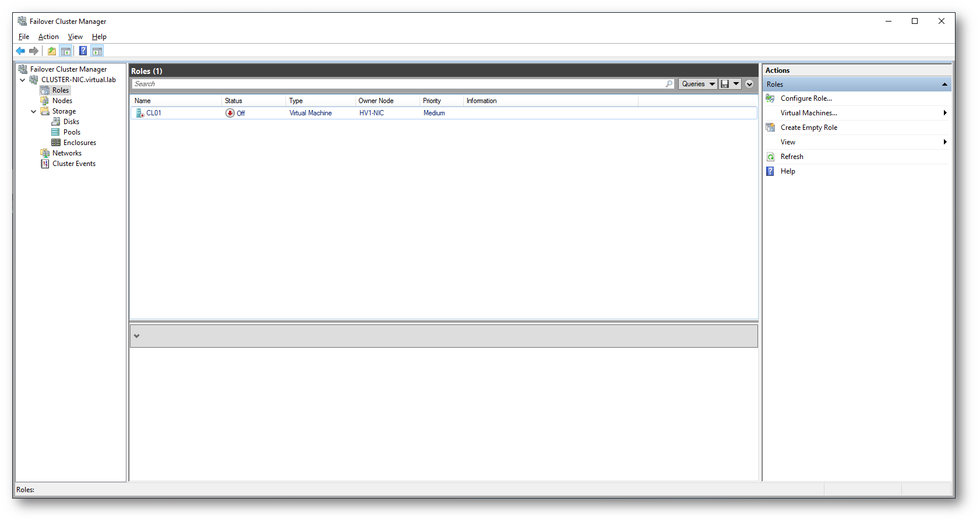Select Enclosures in the tree
980x523 pixels.
80,143
